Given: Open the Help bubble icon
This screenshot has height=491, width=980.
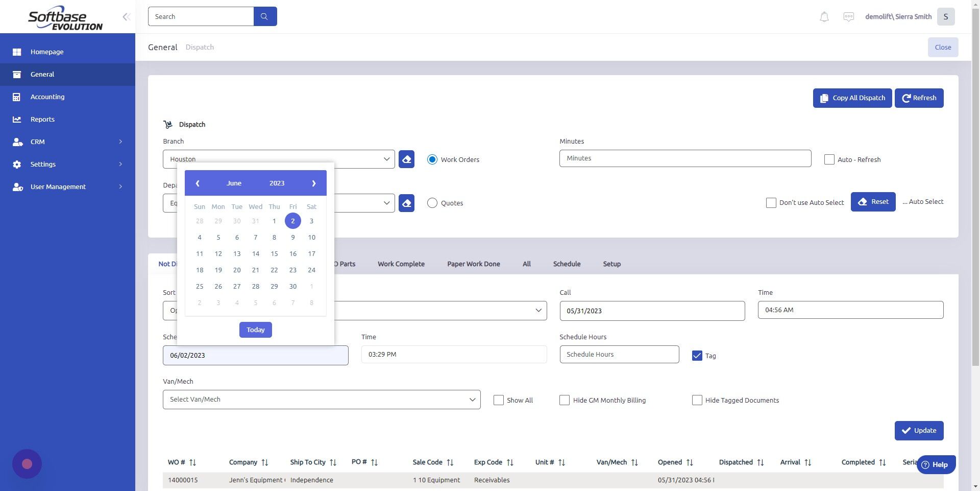Looking at the screenshot, I should click(925, 464).
